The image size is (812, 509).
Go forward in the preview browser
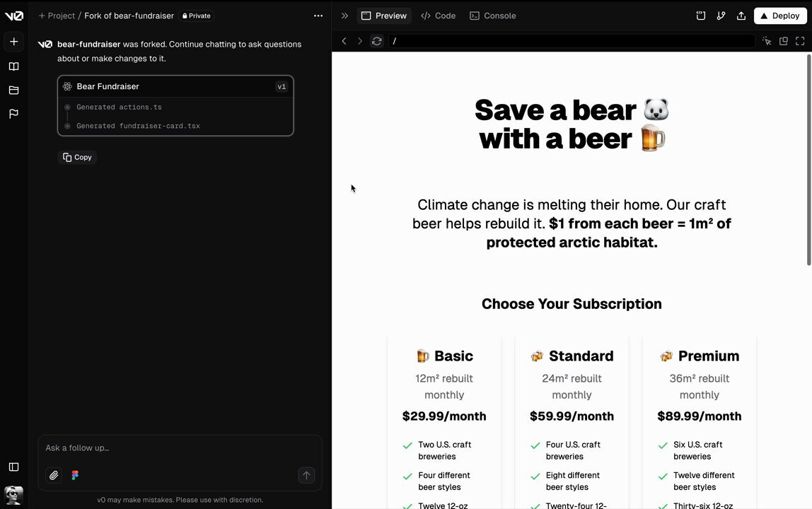point(360,41)
